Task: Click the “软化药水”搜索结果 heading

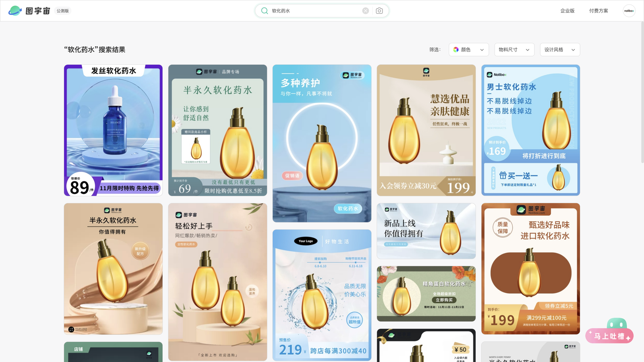Action: click(95, 50)
